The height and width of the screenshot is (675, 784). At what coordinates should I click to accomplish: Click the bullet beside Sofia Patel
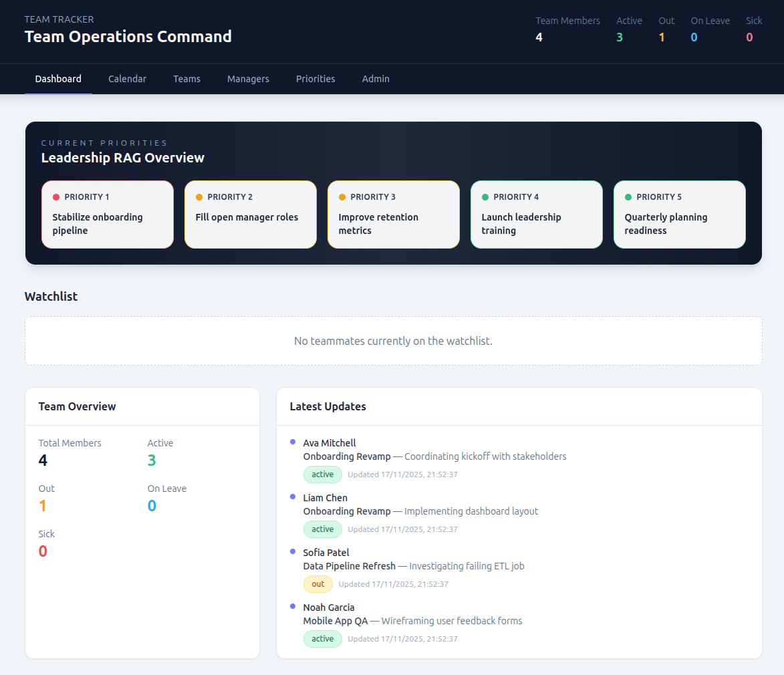293,551
